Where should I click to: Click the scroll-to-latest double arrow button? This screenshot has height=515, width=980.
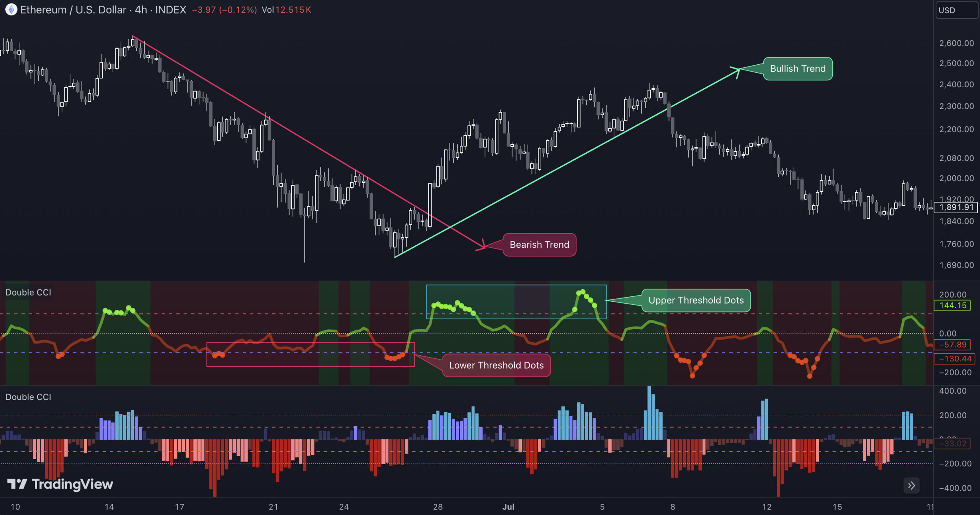911,486
